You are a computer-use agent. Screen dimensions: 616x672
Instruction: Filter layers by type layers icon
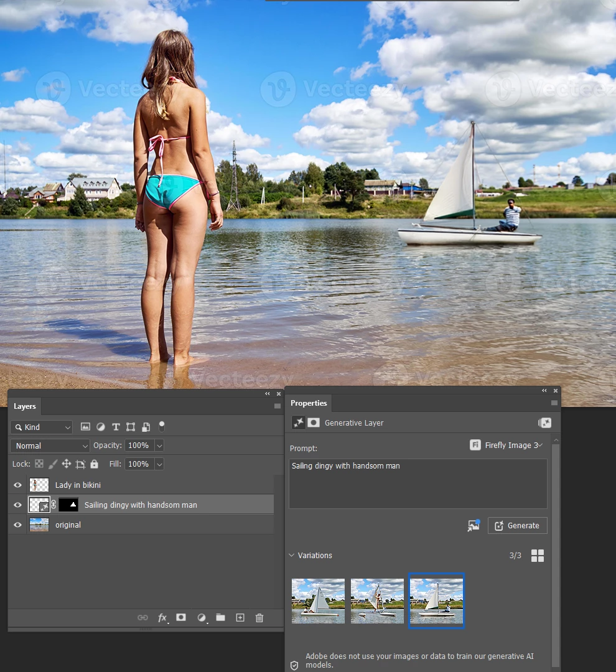click(116, 427)
